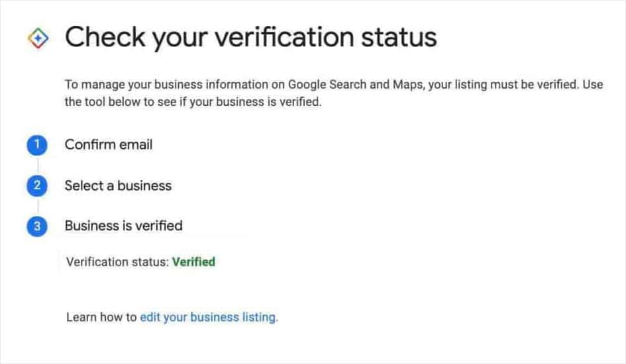Image resolution: width=626 pixels, height=364 pixels.
Task: Click the Google Business Profile logo icon
Action: click(x=37, y=38)
